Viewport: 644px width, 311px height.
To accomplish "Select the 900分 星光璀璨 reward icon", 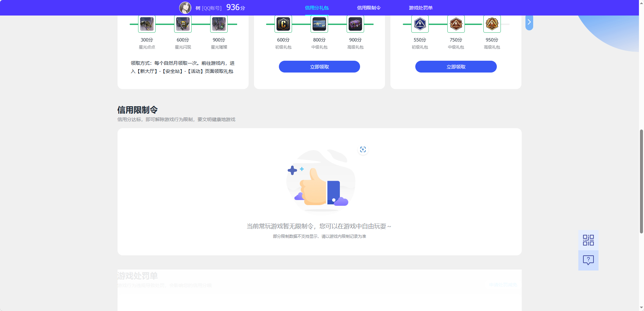I will (x=219, y=24).
